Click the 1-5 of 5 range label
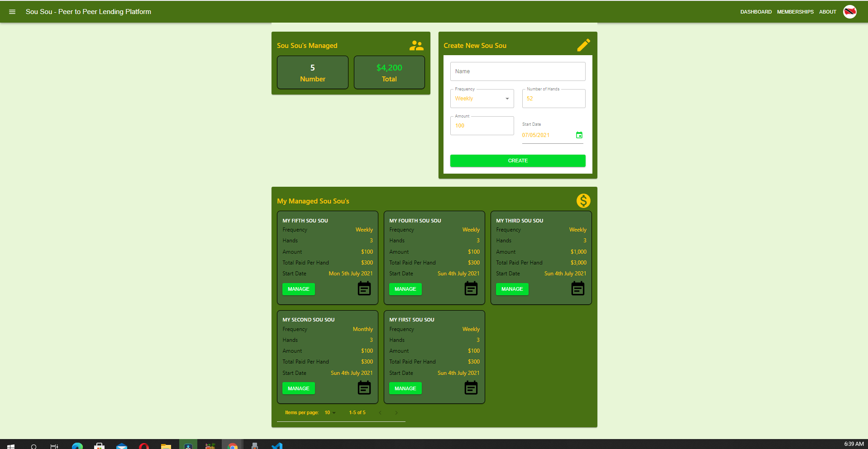This screenshot has height=449, width=868. [x=357, y=412]
